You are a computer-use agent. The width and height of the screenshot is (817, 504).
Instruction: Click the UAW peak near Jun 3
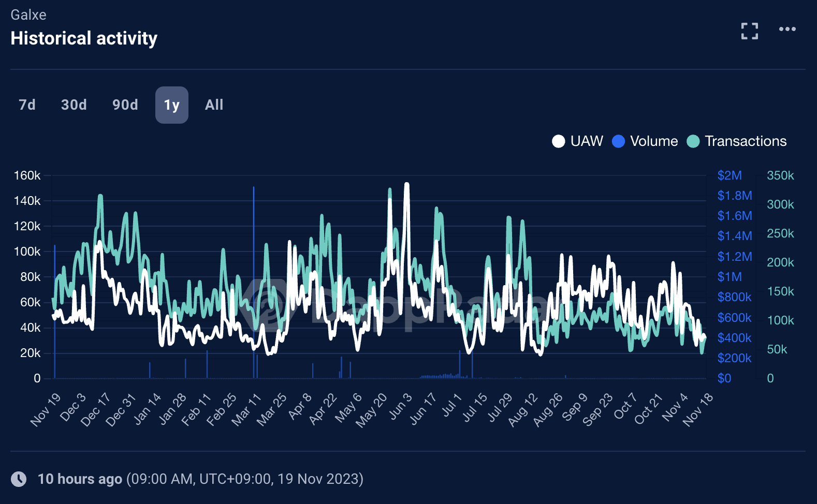(406, 184)
